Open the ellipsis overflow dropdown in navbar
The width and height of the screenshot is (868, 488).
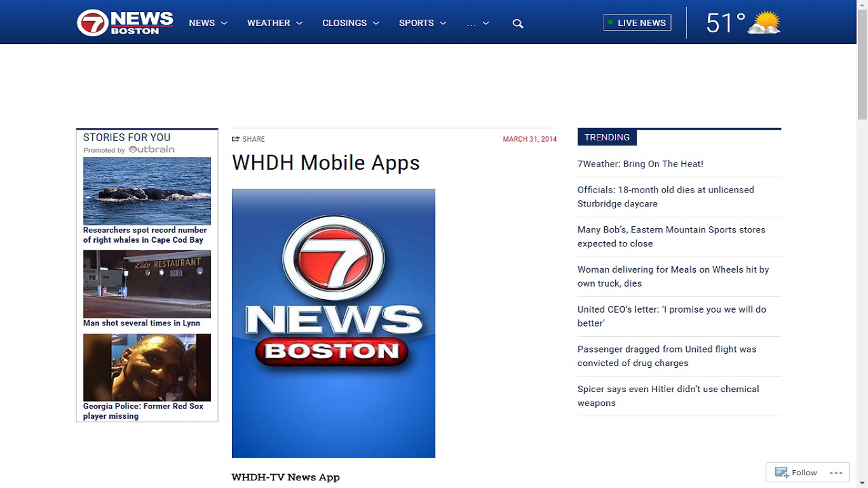478,24
